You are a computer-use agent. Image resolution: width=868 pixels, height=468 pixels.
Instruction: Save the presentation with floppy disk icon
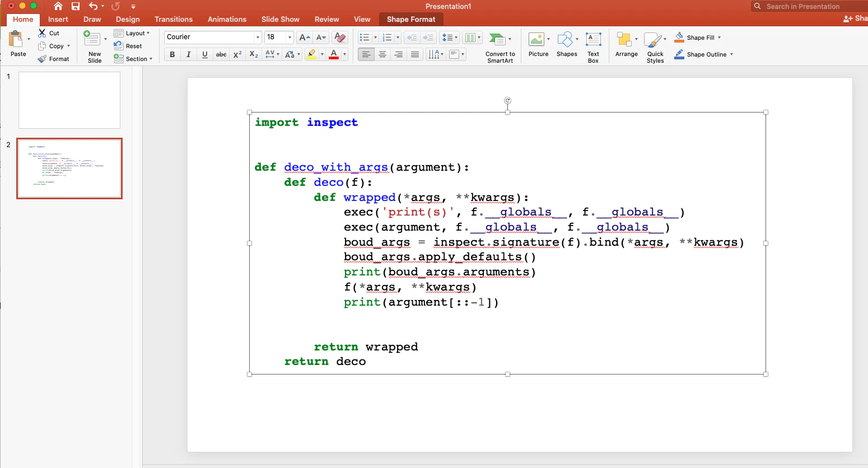[76, 6]
